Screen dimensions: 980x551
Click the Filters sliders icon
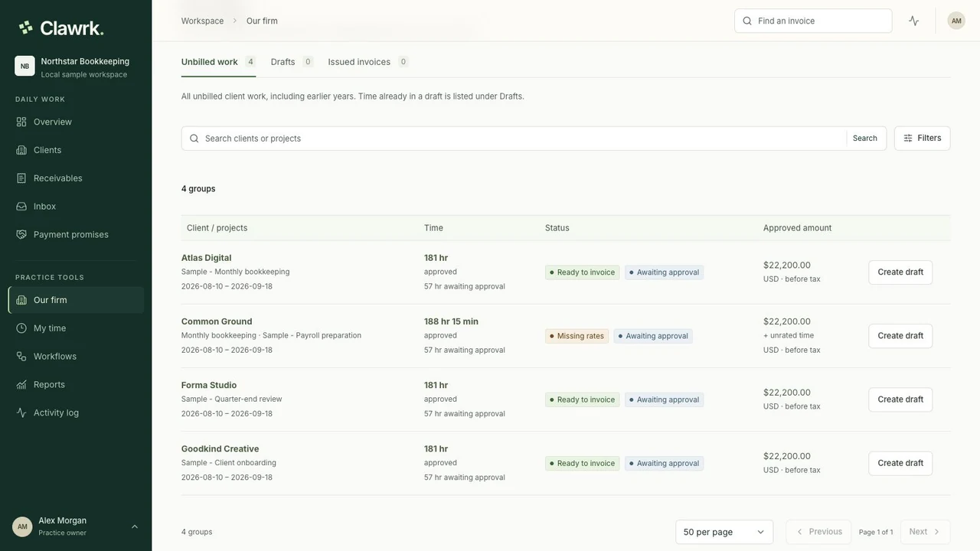tap(908, 139)
